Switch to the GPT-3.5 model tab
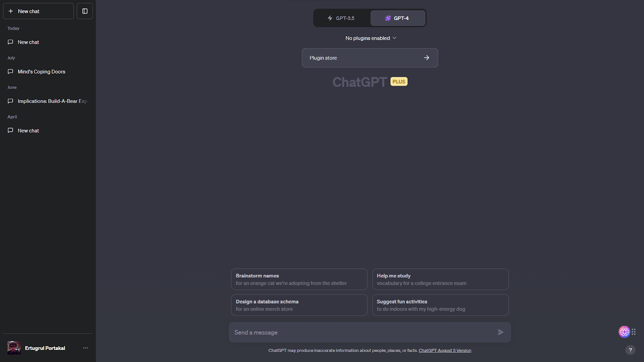Screen dimensions: 644x362 coord(341,18)
